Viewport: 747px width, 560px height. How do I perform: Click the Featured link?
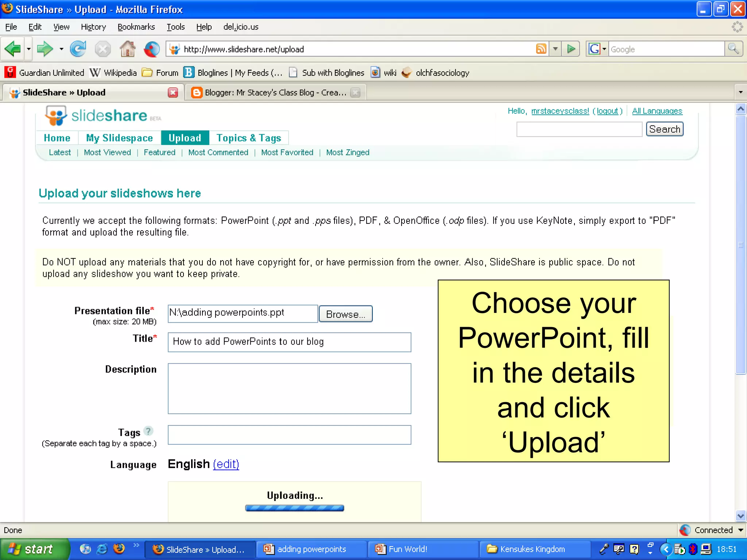click(x=159, y=152)
